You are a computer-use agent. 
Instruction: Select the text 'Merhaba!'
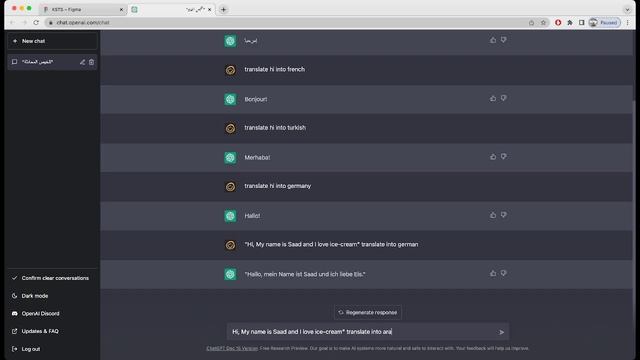click(x=257, y=158)
